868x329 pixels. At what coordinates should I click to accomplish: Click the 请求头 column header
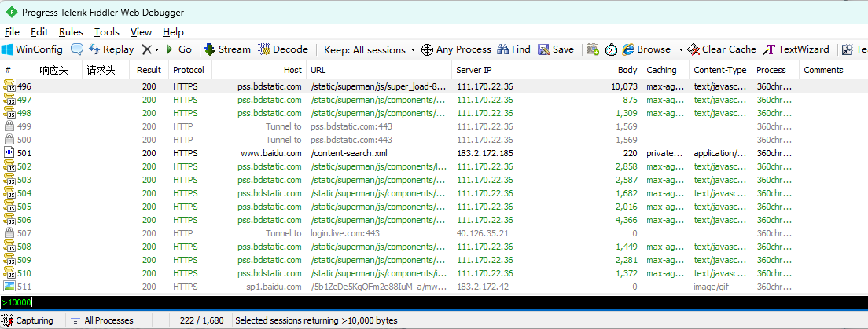[105, 70]
